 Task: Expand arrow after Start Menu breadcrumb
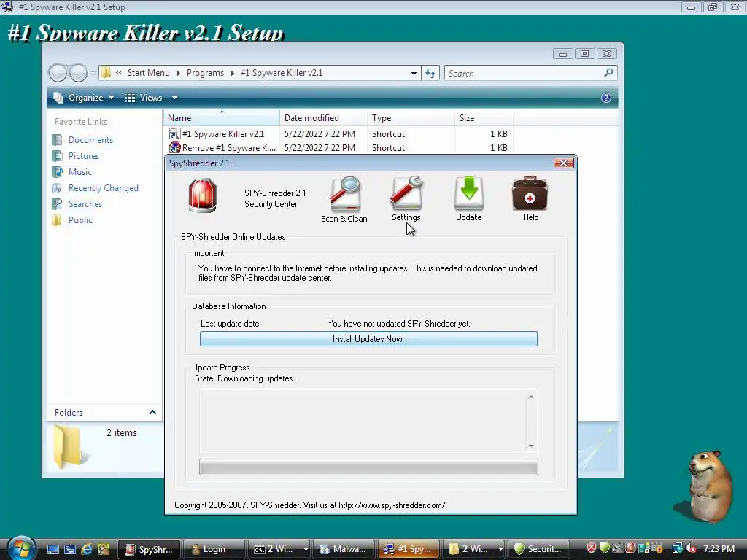178,73
